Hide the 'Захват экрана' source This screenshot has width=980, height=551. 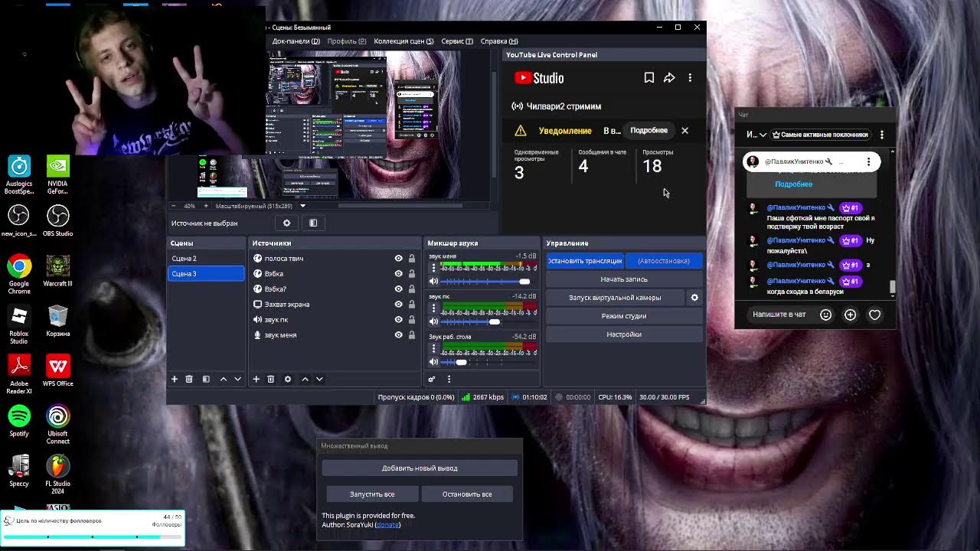[398, 305]
